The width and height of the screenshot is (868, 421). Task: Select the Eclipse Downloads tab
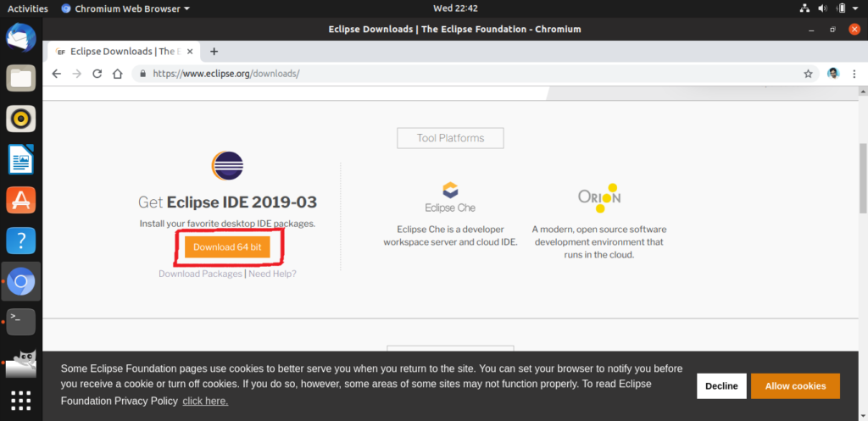tap(122, 52)
